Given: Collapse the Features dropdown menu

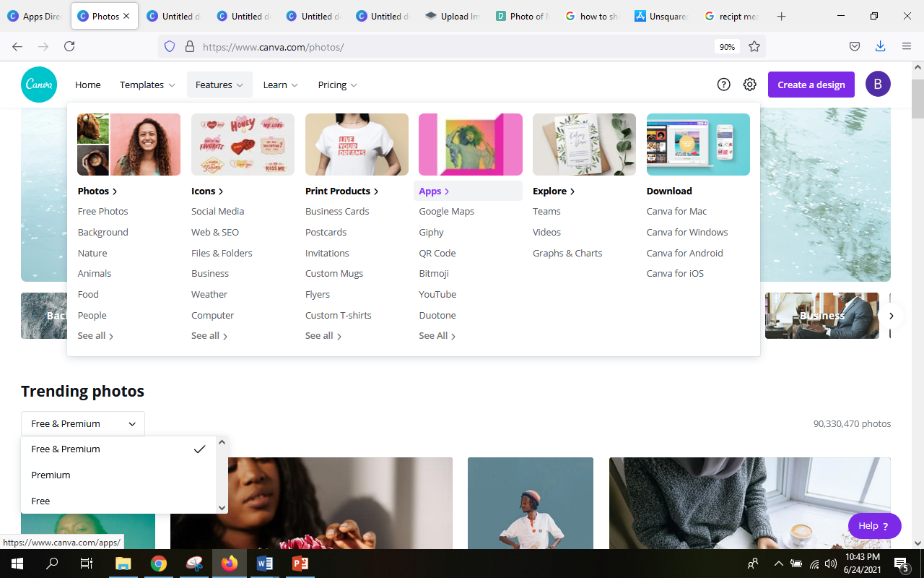Looking at the screenshot, I should 219,85.
